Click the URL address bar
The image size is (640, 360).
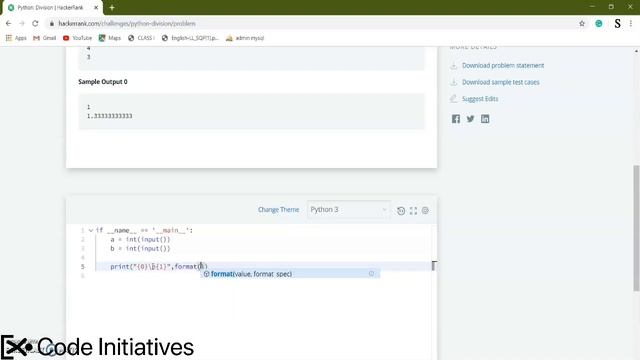coord(310,24)
